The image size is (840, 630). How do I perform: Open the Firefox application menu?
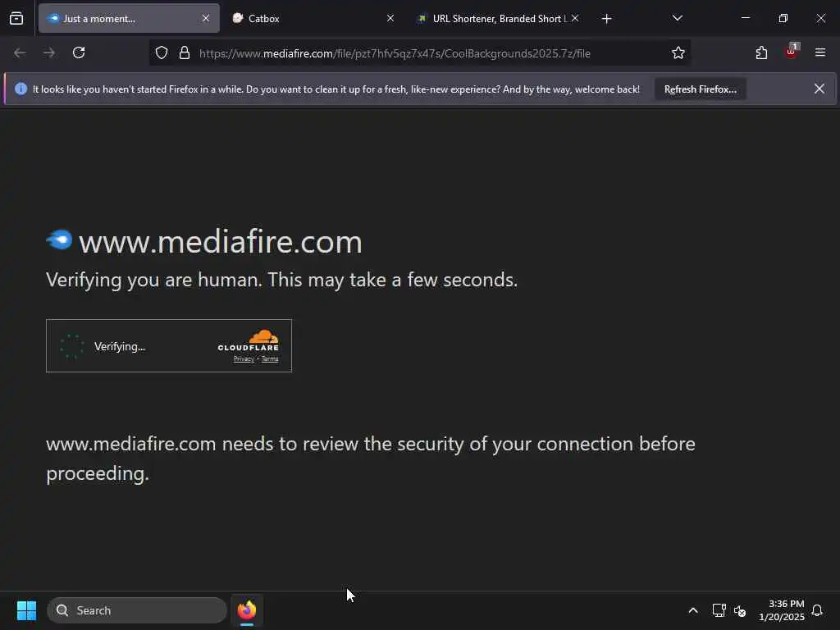[x=820, y=52]
